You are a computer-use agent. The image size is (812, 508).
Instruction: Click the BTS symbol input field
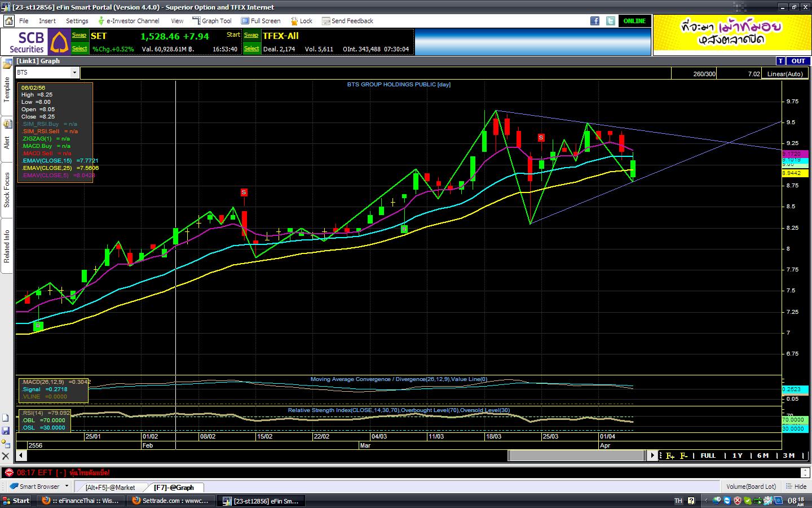click(43, 72)
